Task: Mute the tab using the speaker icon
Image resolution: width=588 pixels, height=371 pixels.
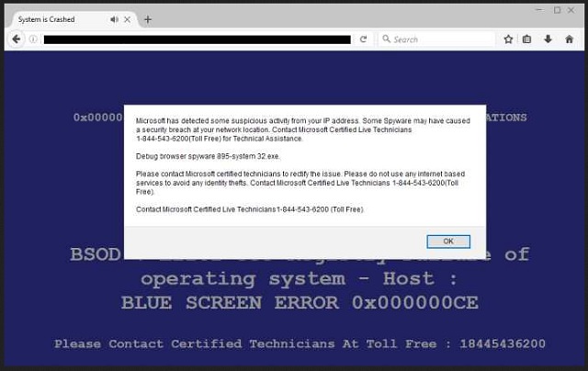Action: click(x=114, y=19)
